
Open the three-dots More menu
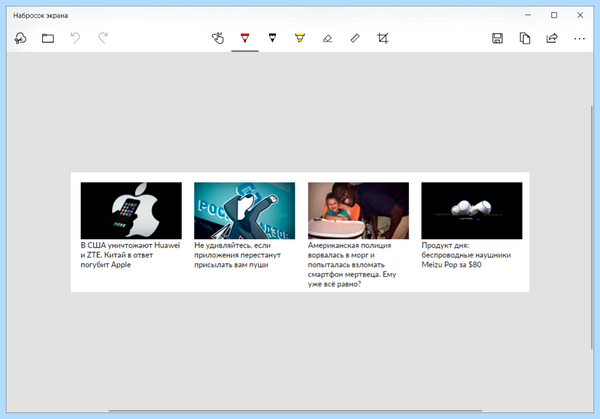coord(580,39)
